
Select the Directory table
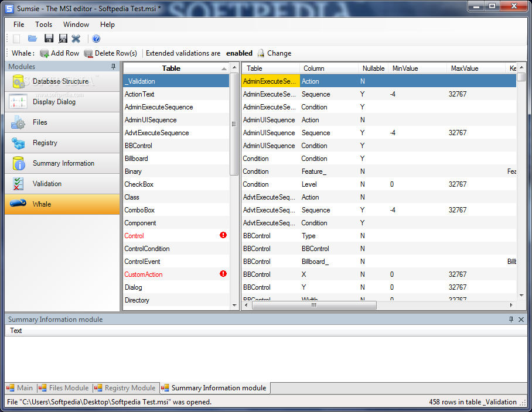(x=176, y=300)
